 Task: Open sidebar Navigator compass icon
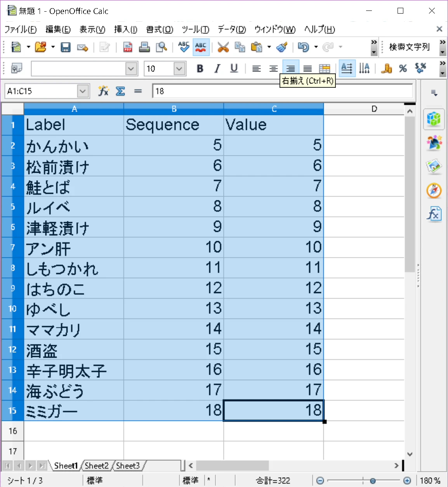(x=434, y=190)
